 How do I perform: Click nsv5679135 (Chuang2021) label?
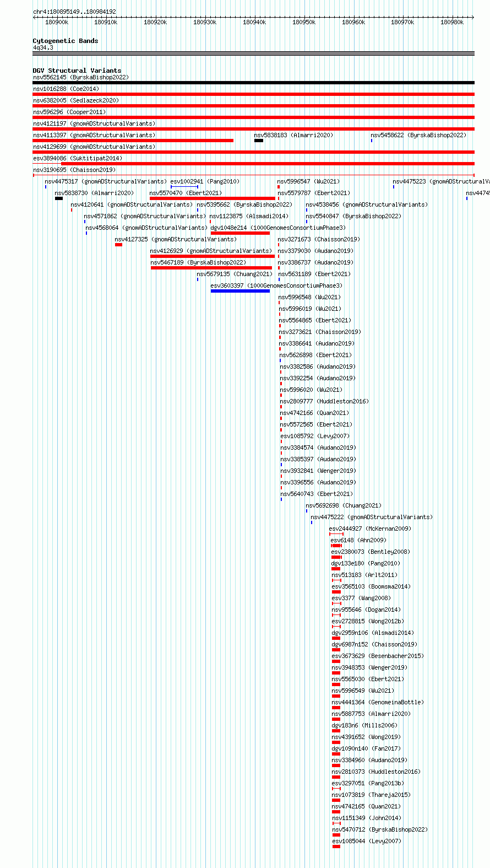[x=235, y=274]
